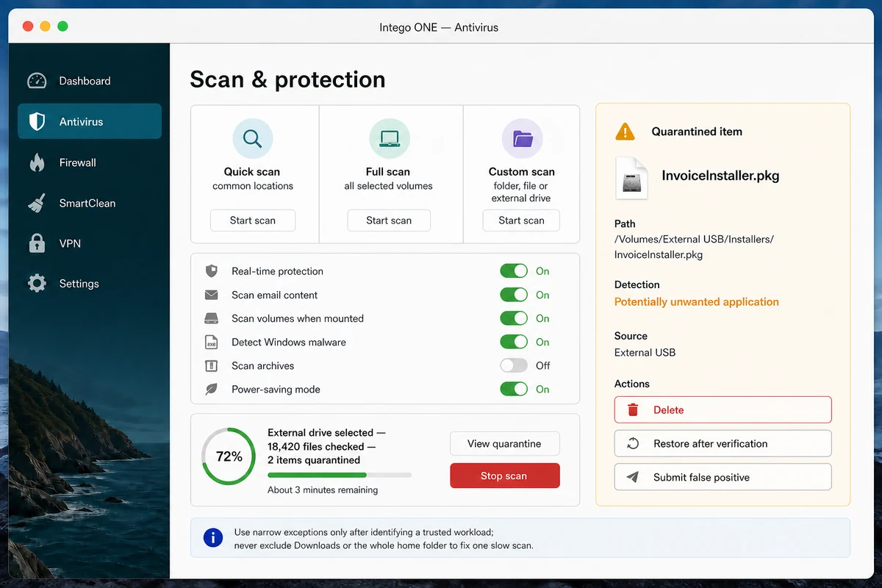Click the 'Potentially unwanted application' detection text
This screenshot has height=588, width=882.
(x=697, y=302)
